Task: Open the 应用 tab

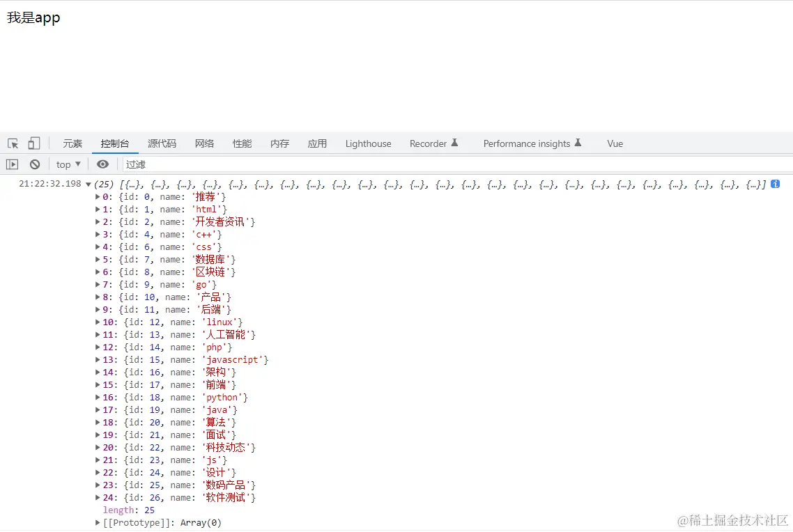Action: click(x=317, y=143)
